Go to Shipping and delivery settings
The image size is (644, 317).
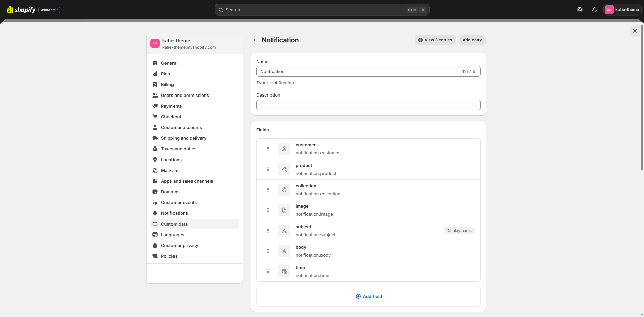pyautogui.click(x=184, y=138)
